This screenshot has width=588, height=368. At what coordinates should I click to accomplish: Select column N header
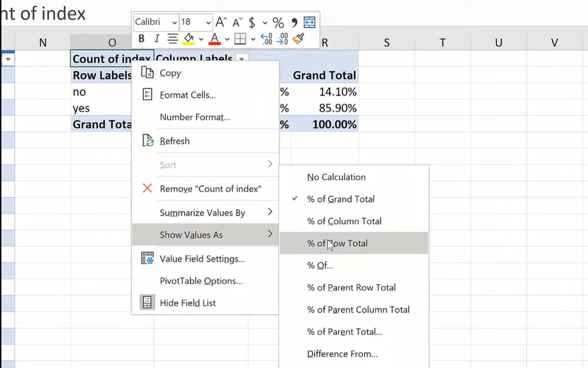coord(43,42)
